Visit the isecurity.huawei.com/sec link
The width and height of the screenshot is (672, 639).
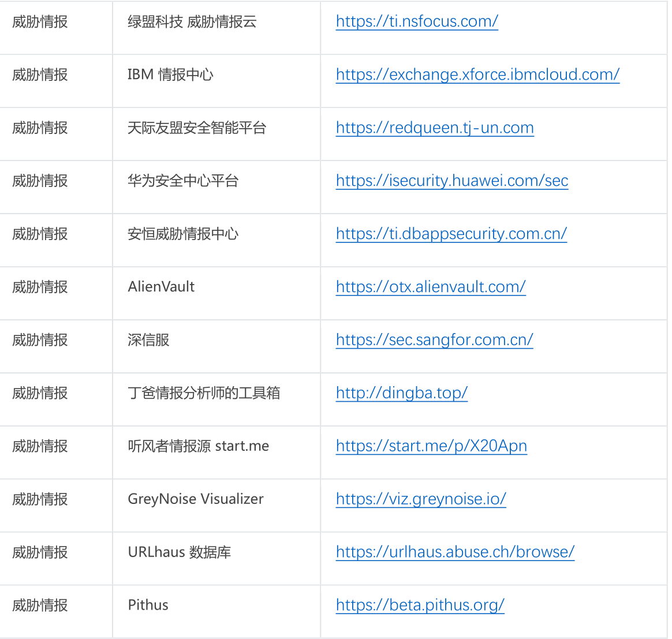pyautogui.click(x=451, y=181)
